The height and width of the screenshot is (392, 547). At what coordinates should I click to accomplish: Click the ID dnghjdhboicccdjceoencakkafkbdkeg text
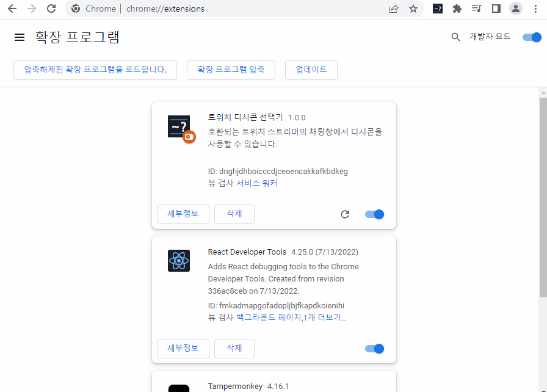(278, 171)
